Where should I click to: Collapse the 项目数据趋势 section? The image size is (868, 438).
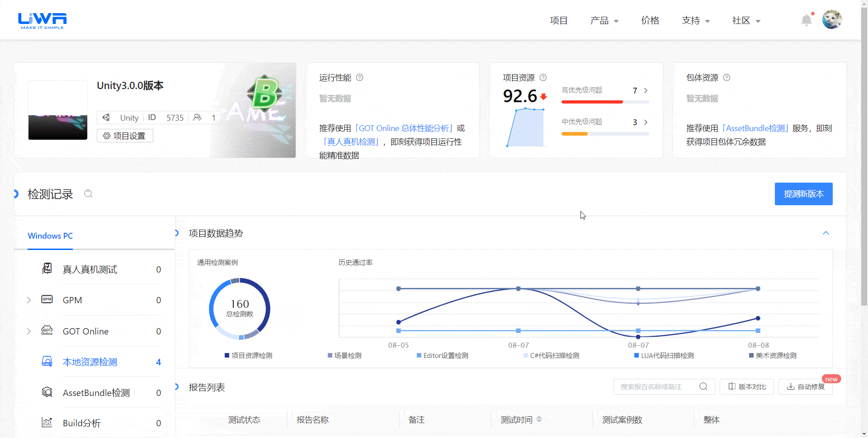(826, 233)
